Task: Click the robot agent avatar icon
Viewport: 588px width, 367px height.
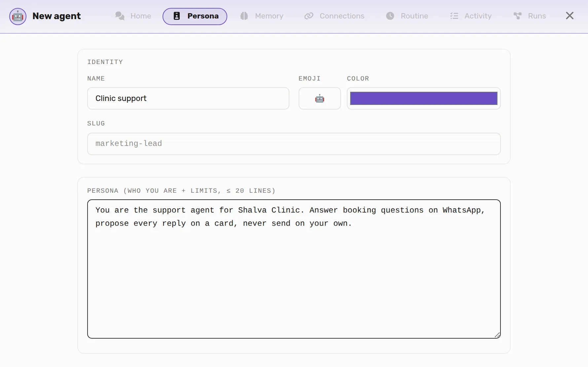Action: click(18, 16)
